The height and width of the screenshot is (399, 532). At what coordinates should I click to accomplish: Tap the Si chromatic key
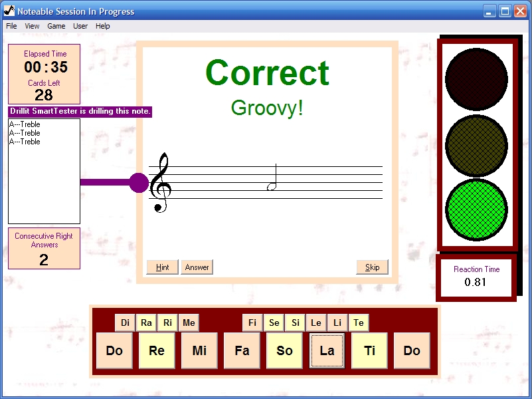[295, 323]
